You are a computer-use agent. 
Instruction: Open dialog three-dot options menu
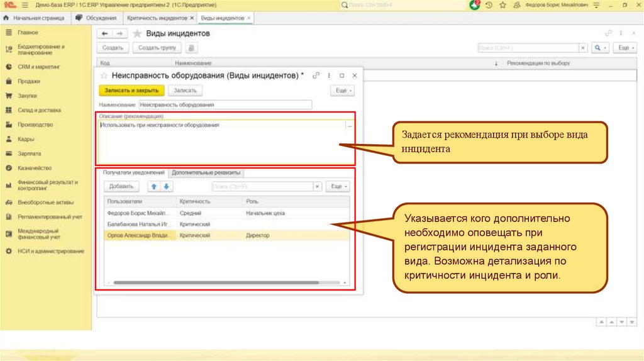[328, 75]
